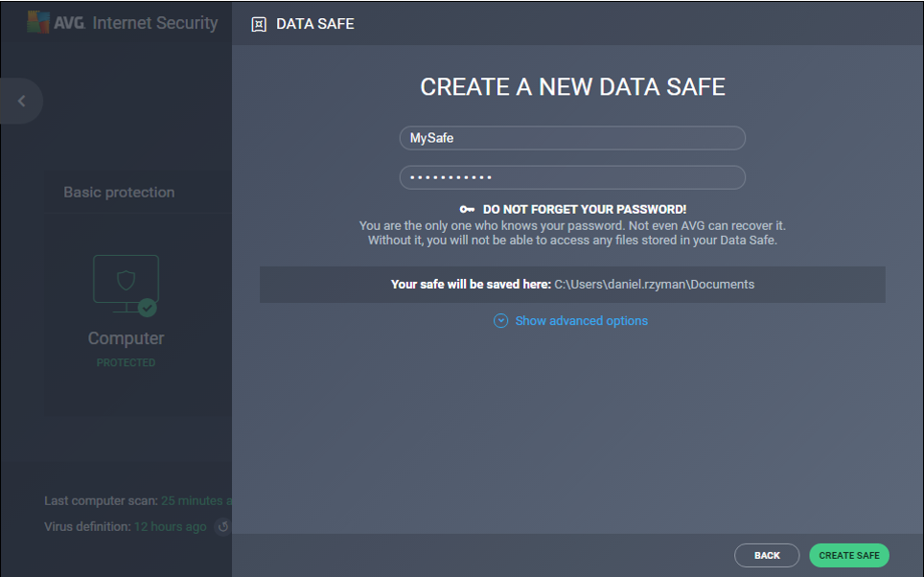Click the 'Not even AVG can recover it' sentence

coord(707,226)
